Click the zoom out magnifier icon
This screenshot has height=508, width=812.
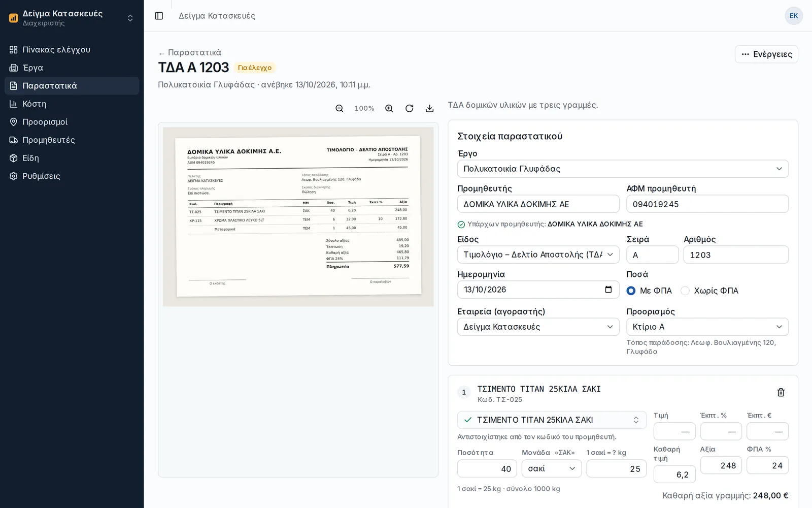pos(340,108)
